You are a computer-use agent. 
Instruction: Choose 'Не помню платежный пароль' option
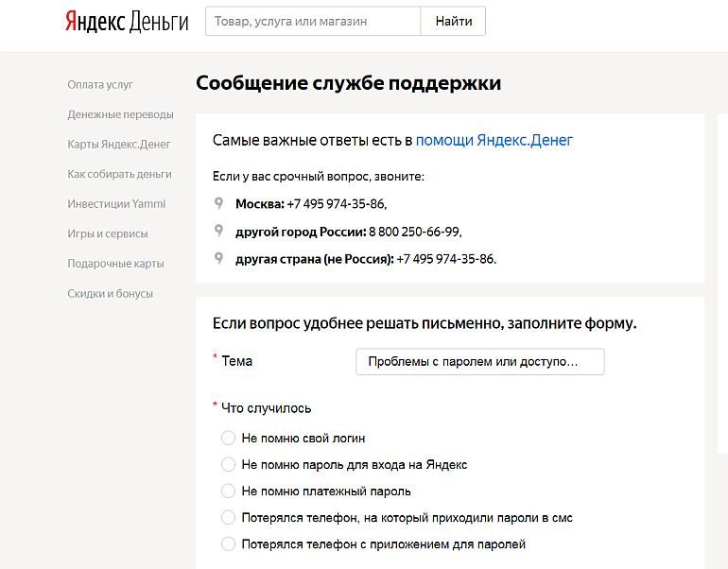228,491
